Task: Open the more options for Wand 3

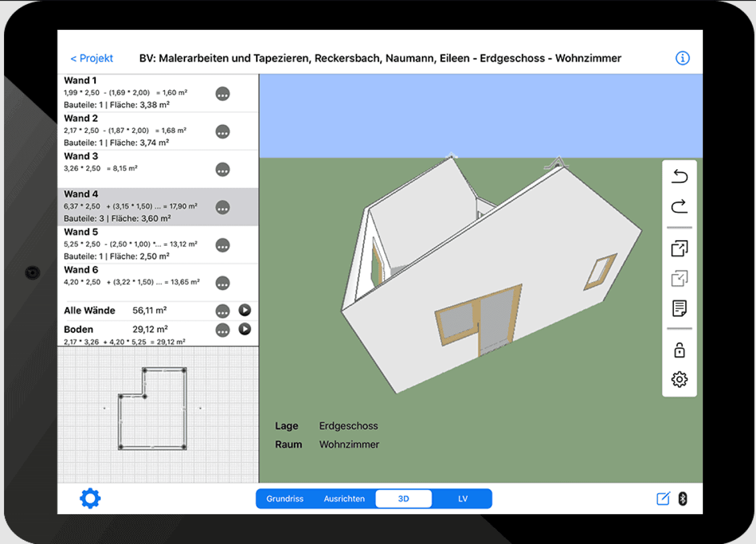Action: pyautogui.click(x=222, y=170)
